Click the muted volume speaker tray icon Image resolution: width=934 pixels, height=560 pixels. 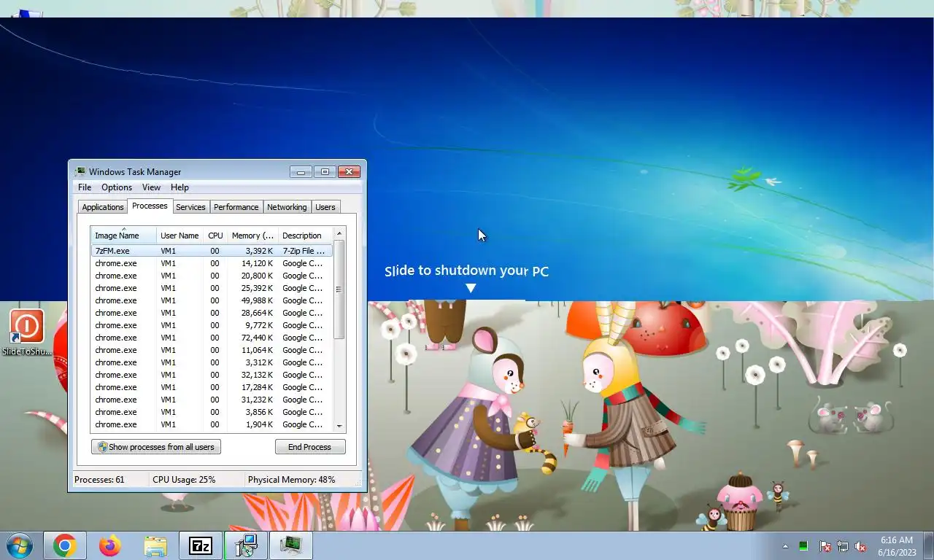point(861,546)
